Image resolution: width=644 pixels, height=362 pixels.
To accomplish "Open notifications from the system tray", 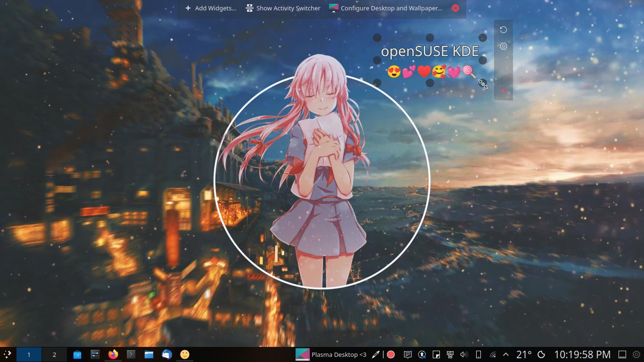I will click(408, 354).
